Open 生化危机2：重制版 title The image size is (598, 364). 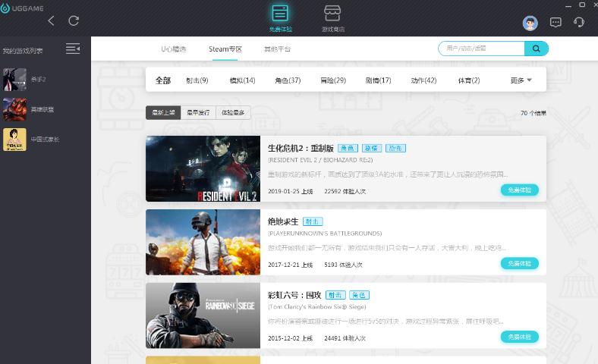point(301,149)
